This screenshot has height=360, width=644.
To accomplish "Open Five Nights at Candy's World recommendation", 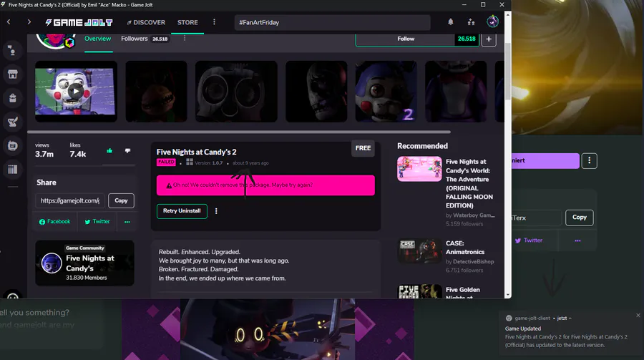I will coord(469,184).
